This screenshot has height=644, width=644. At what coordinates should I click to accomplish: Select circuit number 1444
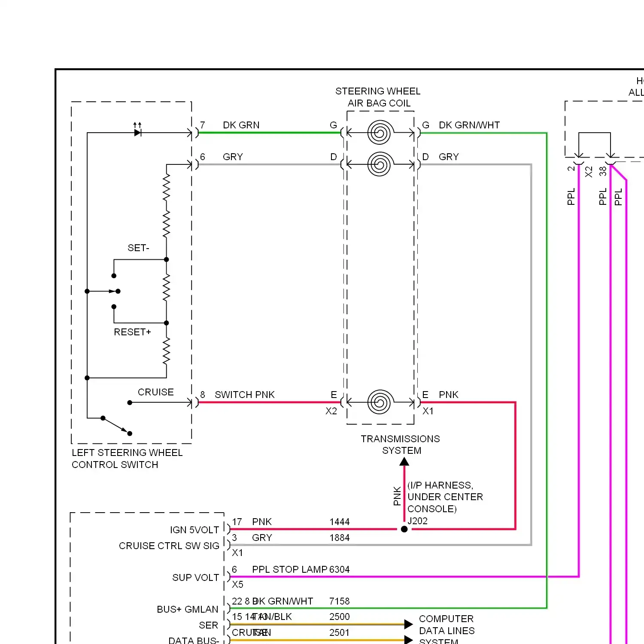click(340, 522)
